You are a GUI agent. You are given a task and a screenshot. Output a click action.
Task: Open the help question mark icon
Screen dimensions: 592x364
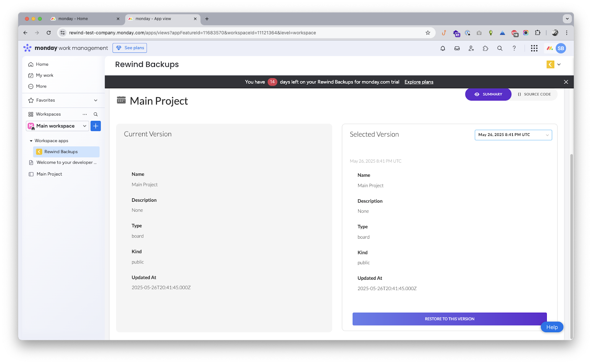point(514,48)
